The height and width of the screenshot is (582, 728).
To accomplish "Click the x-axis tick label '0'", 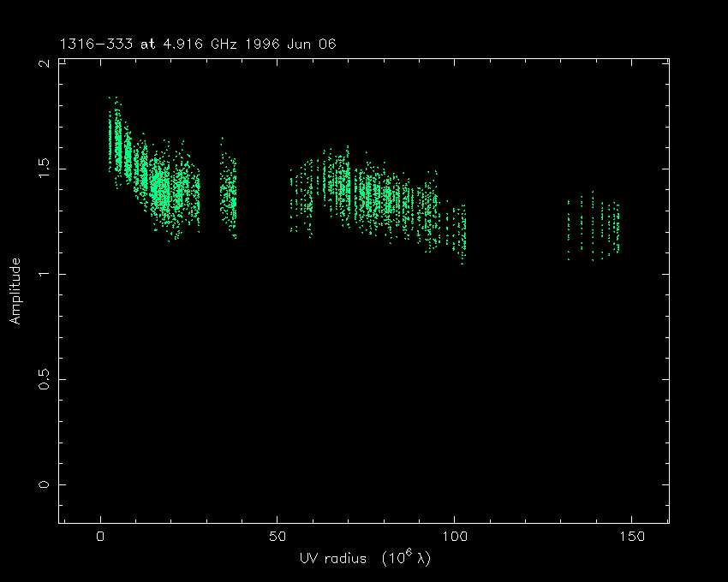I will 101,537.
